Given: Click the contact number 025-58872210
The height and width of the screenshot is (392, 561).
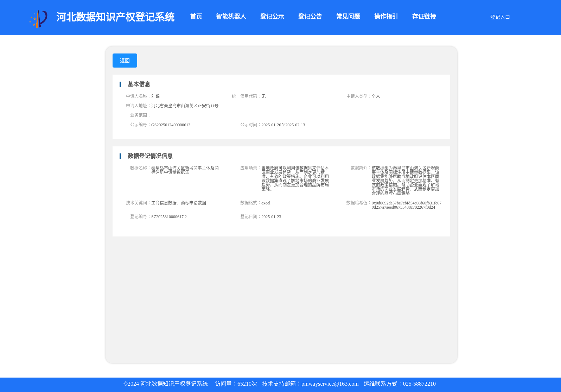Looking at the screenshot, I should pyautogui.click(x=419, y=384).
